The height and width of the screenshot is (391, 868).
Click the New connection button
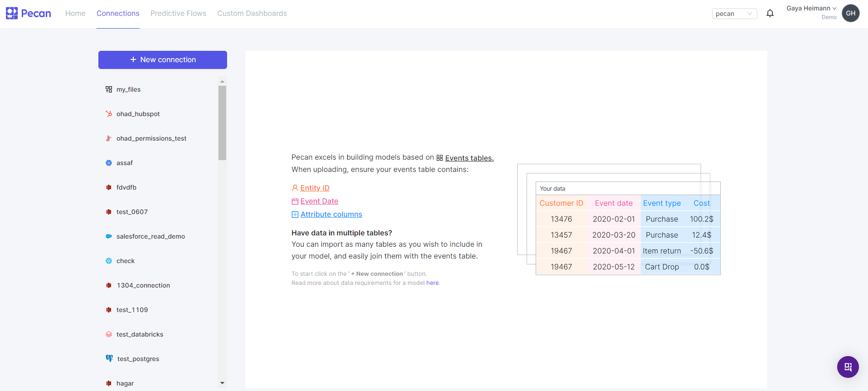[163, 60]
